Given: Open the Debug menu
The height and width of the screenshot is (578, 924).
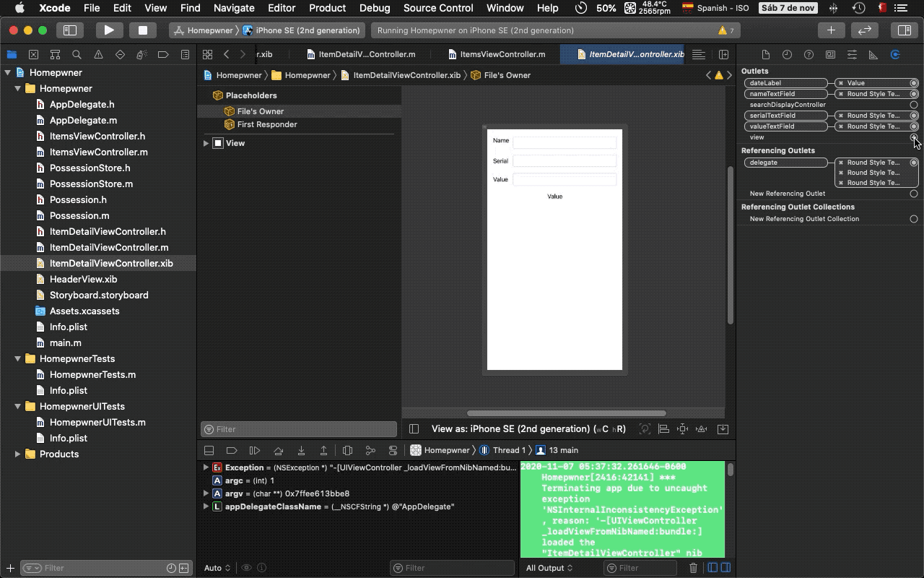Looking at the screenshot, I should click(x=375, y=8).
